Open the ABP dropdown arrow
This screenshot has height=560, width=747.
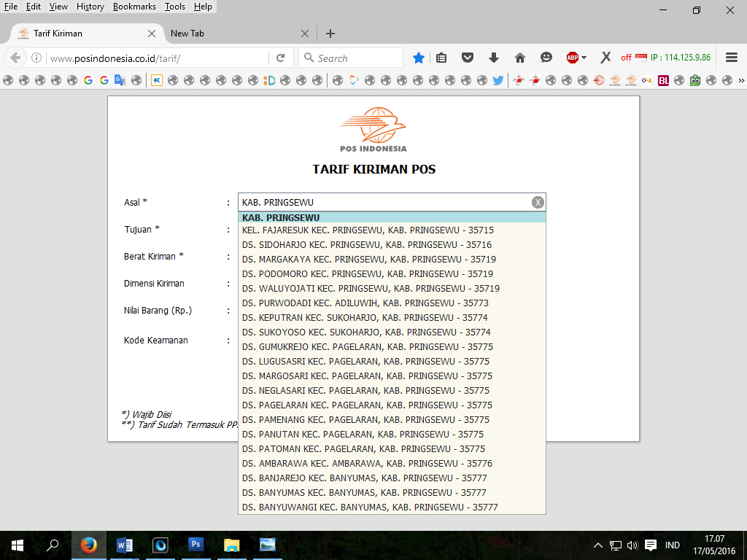click(584, 58)
